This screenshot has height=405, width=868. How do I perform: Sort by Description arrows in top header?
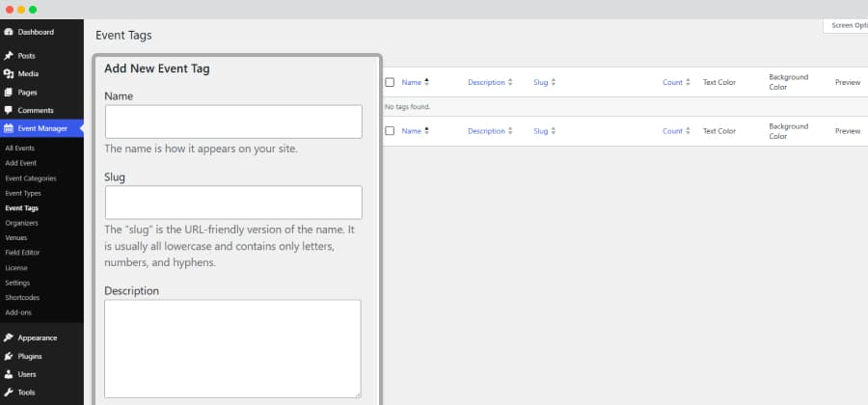[510, 82]
